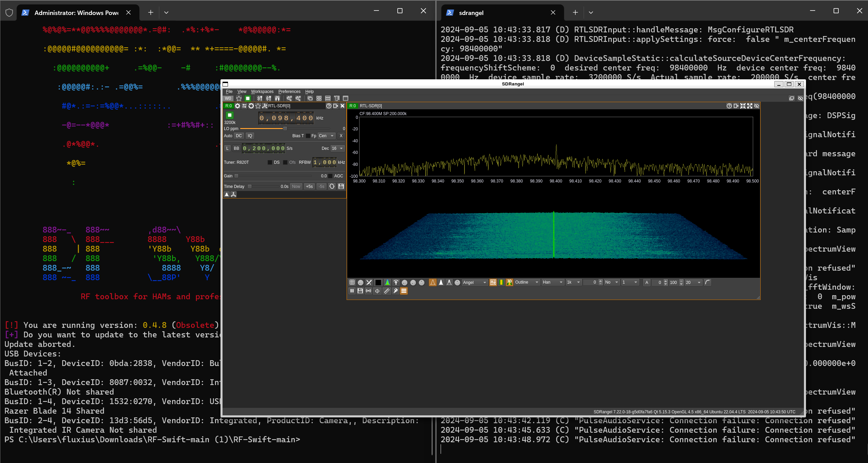Reload the RTL-SDR device

pyautogui.click(x=251, y=106)
